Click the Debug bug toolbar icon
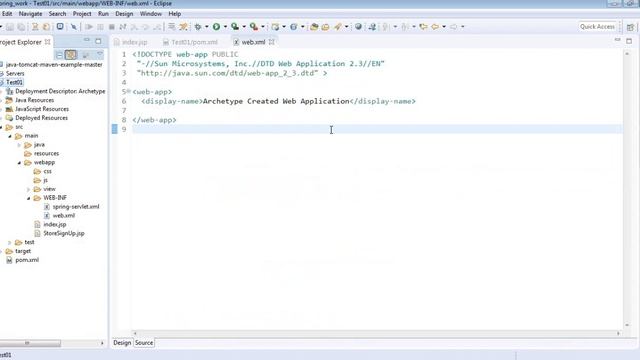Image resolution: width=640 pixels, height=360 pixels. click(198, 27)
